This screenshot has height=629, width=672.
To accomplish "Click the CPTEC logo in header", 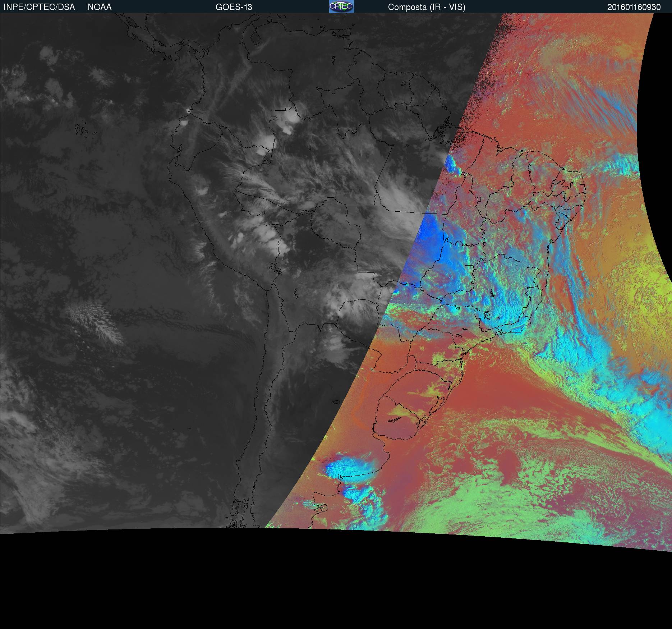I will point(341,6).
